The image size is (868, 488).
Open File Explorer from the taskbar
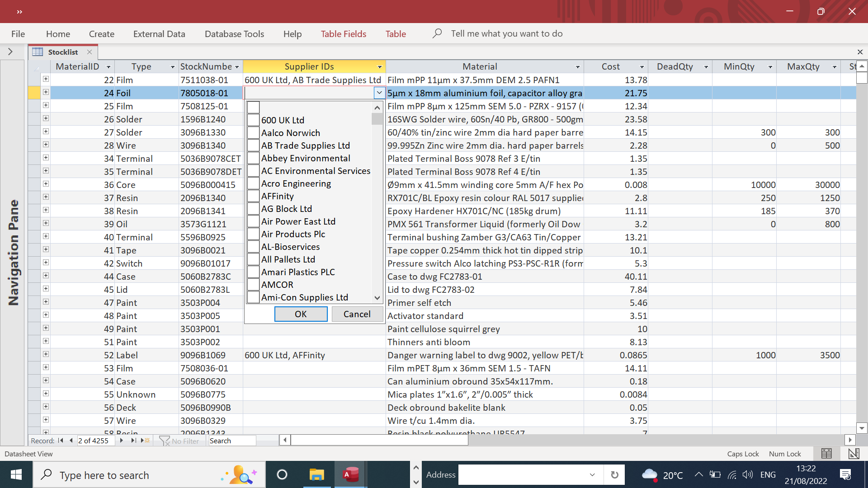[x=317, y=475]
